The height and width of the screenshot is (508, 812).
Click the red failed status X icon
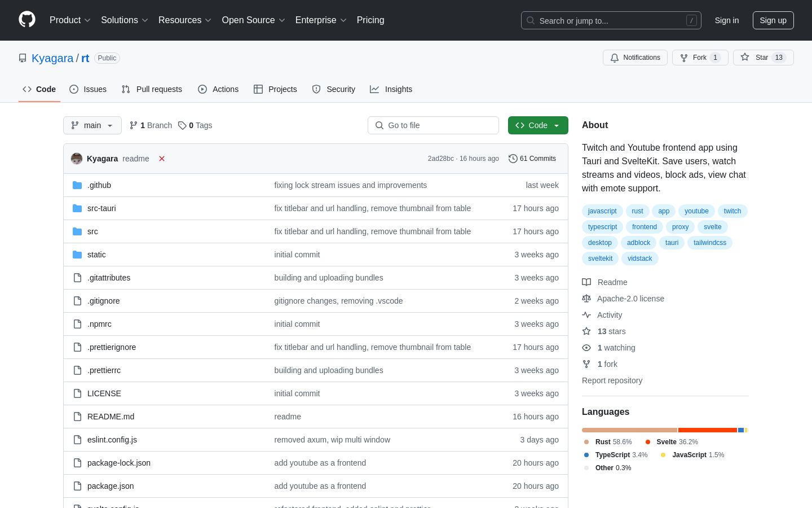162,159
